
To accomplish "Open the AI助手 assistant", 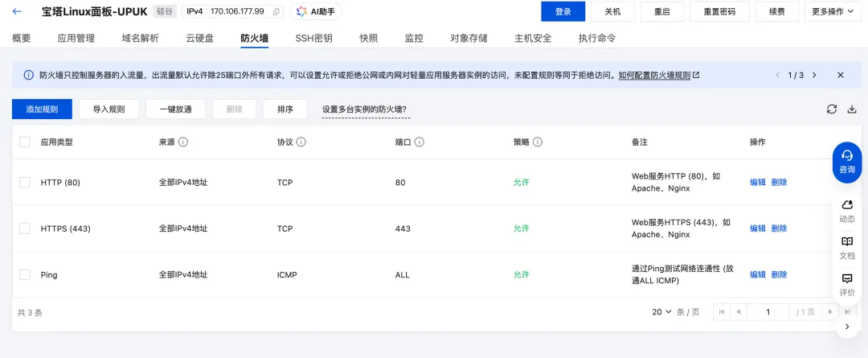I will click(x=316, y=11).
